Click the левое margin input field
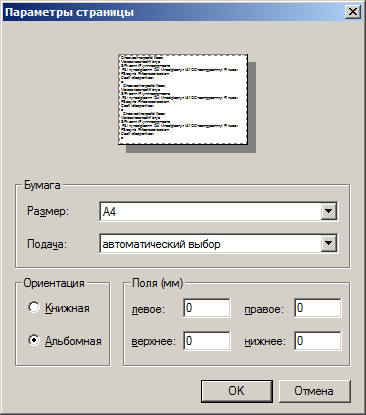This screenshot has width=366, height=415. [x=207, y=308]
